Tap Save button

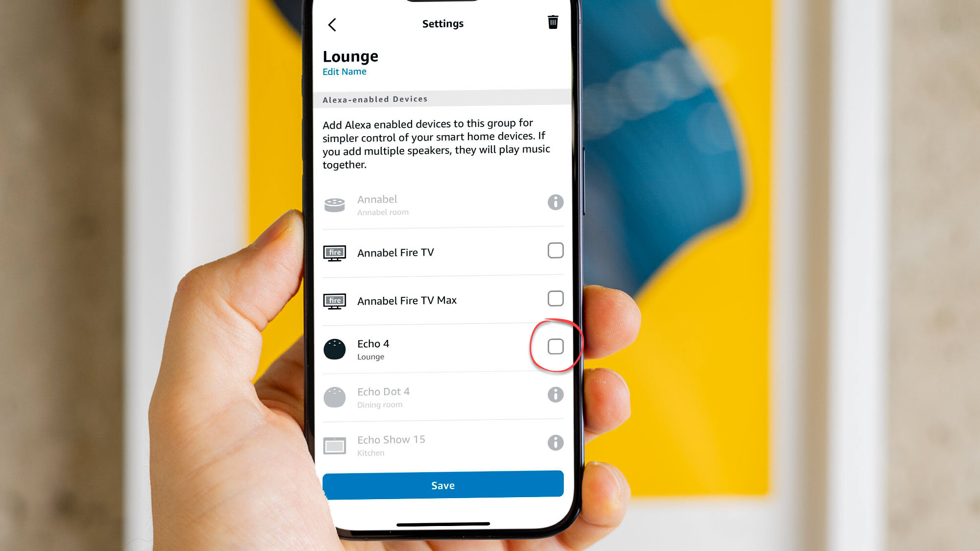tap(443, 485)
